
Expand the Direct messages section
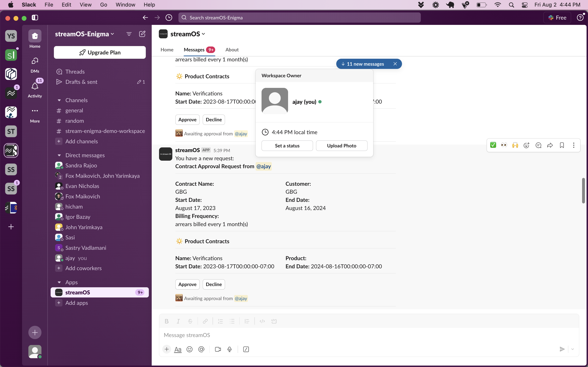(x=59, y=155)
